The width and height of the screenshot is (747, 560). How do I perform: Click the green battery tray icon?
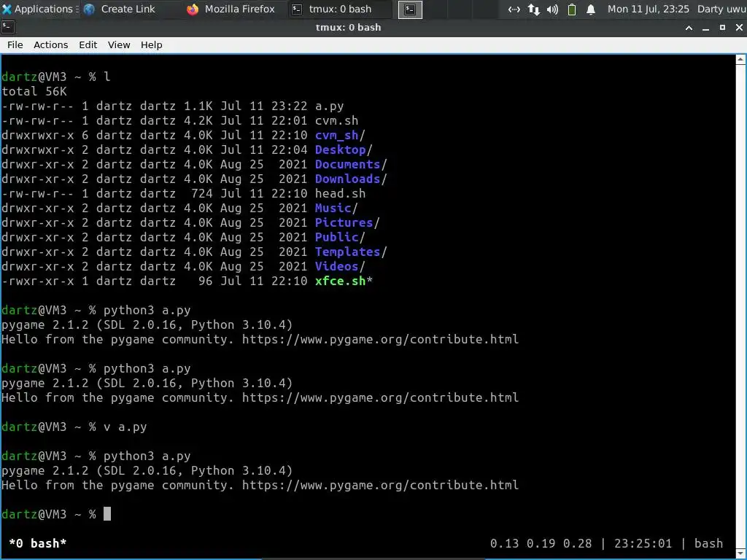pos(572,9)
